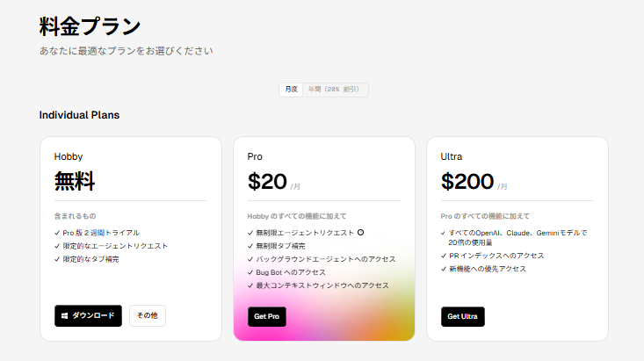644x361 pixels.
Task: Click the checkmark beside 限定的なタブ補完
Action: coord(57,259)
